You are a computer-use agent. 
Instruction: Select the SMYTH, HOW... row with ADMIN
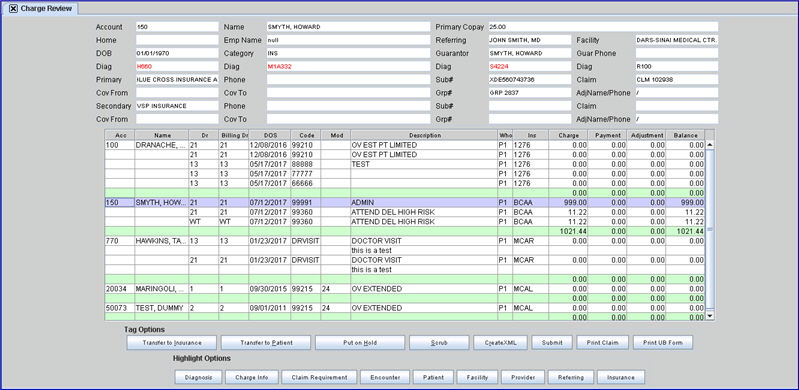pos(405,202)
